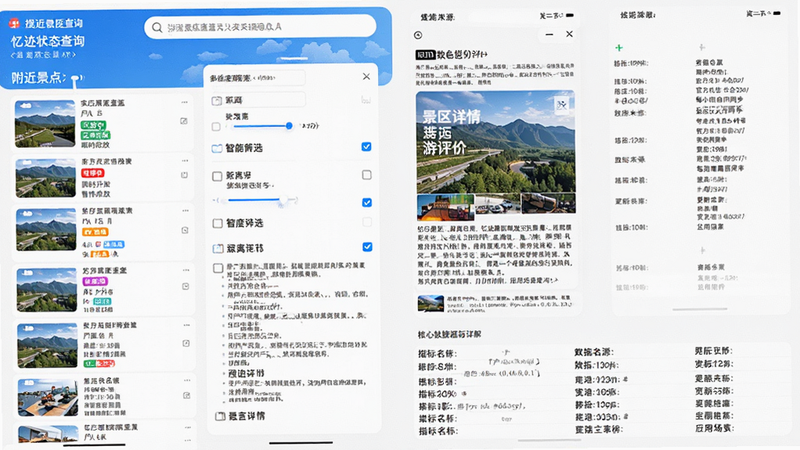The image size is (800, 450).
Task: Open the three-dot menu on the boat photo card
Action: tap(187, 380)
